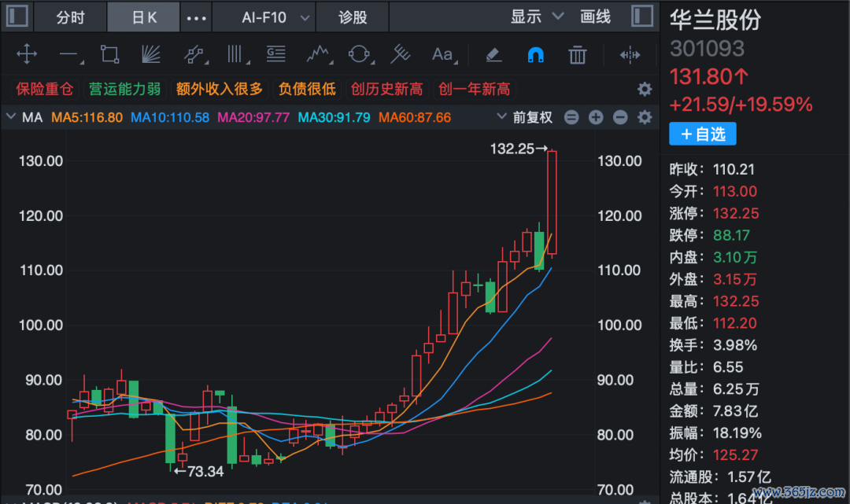Click the 昨收 value 110.21

pos(734,170)
